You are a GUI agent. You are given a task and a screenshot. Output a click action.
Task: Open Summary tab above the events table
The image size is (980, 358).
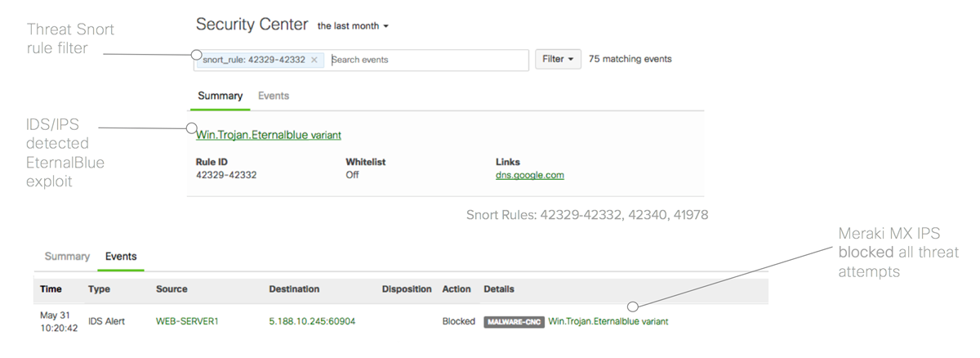point(67,257)
